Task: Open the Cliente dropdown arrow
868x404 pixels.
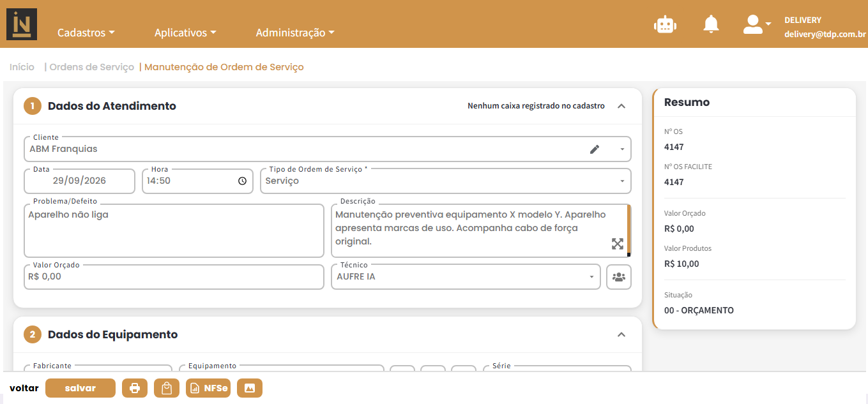Action: (622, 149)
